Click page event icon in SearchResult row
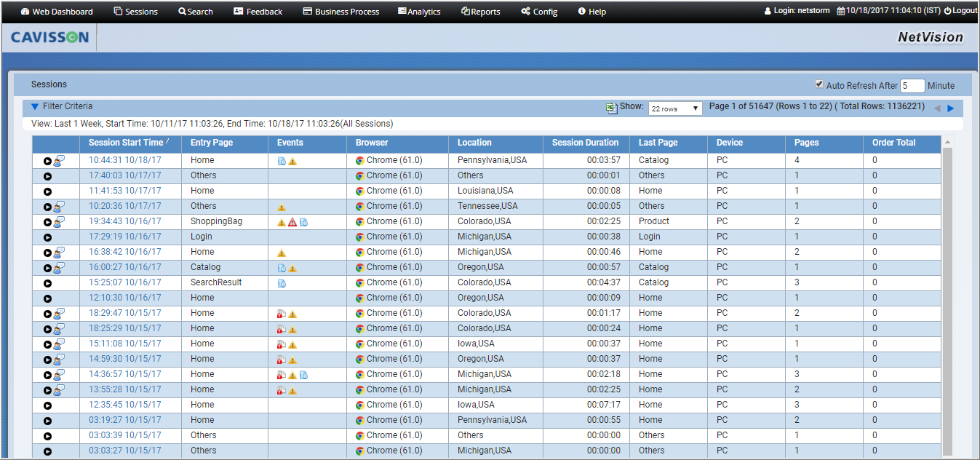Viewport: 980px width, 460px height. 282,283
